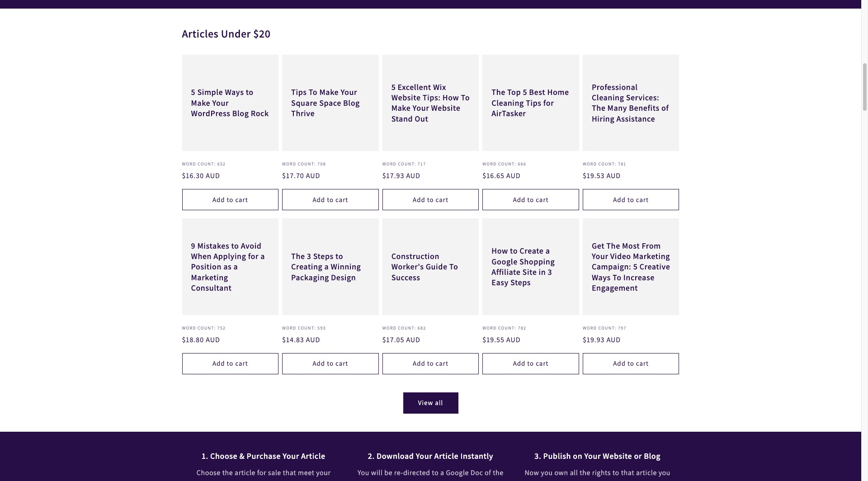Open Tips To Make Your Square Space Blog Thrive

325,103
